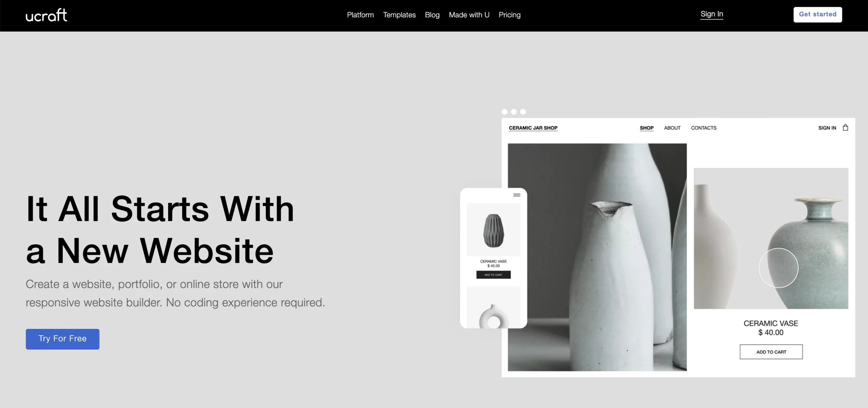Image resolution: width=868 pixels, height=408 pixels.
Task: View the Pricing page
Action: 510,15
